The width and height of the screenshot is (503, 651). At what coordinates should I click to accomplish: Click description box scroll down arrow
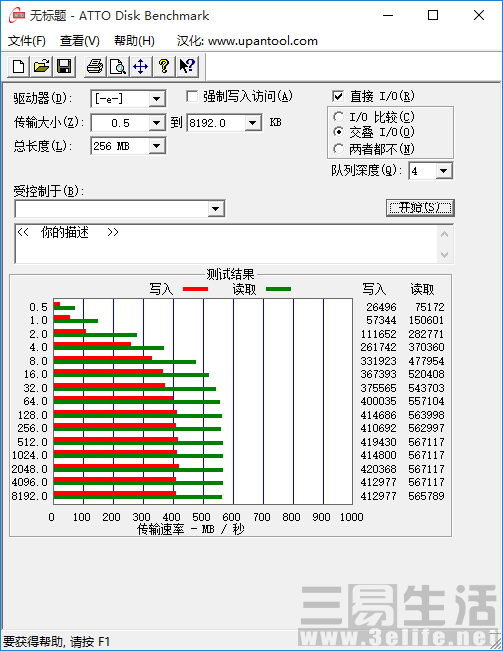444,254
